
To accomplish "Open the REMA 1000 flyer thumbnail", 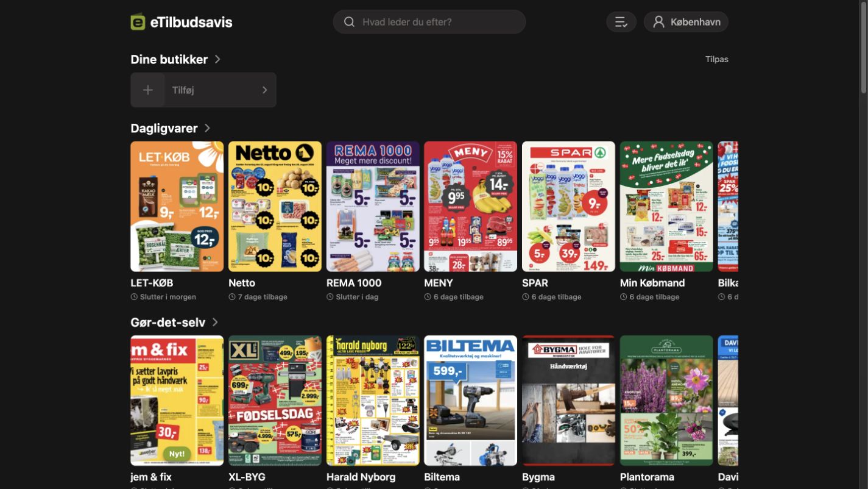I will (373, 207).
